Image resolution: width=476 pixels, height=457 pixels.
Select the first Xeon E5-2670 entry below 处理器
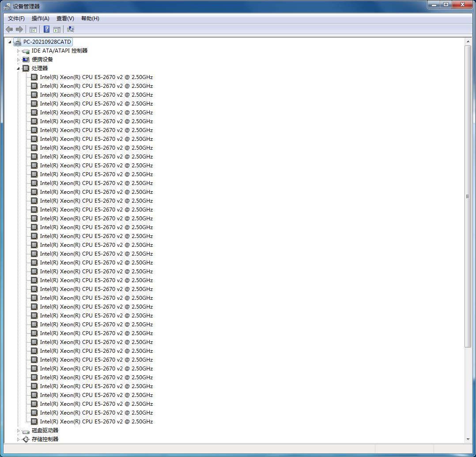click(96, 77)
